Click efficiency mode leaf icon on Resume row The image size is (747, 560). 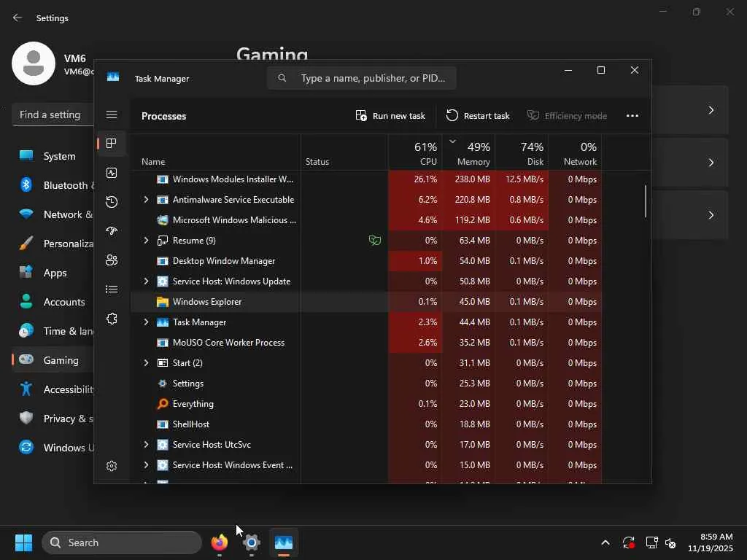(375, 241)
